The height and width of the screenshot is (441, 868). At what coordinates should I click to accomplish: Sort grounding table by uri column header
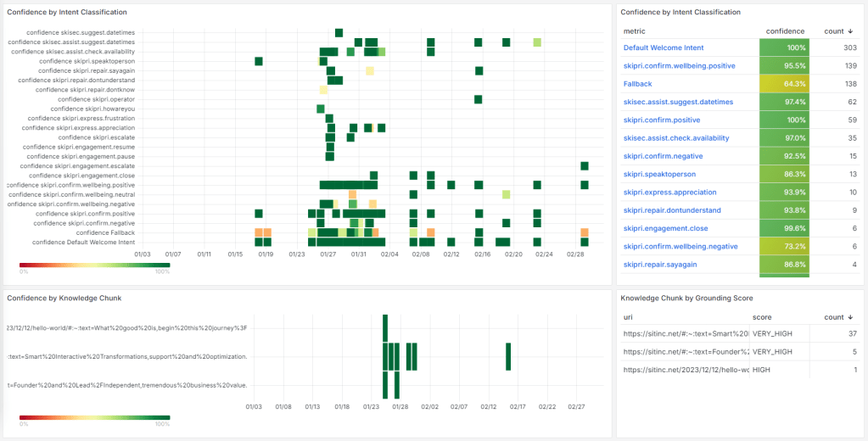pyautogui.click(x=628, y=317)
